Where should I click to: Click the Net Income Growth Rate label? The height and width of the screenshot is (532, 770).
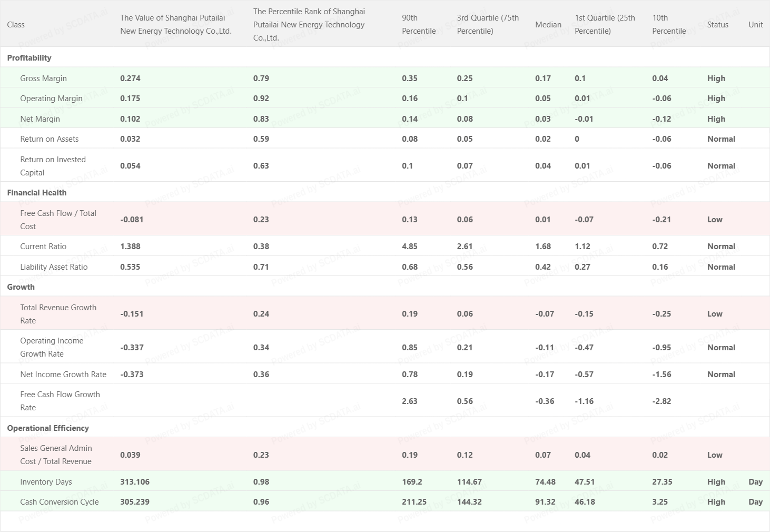(63, 375)
